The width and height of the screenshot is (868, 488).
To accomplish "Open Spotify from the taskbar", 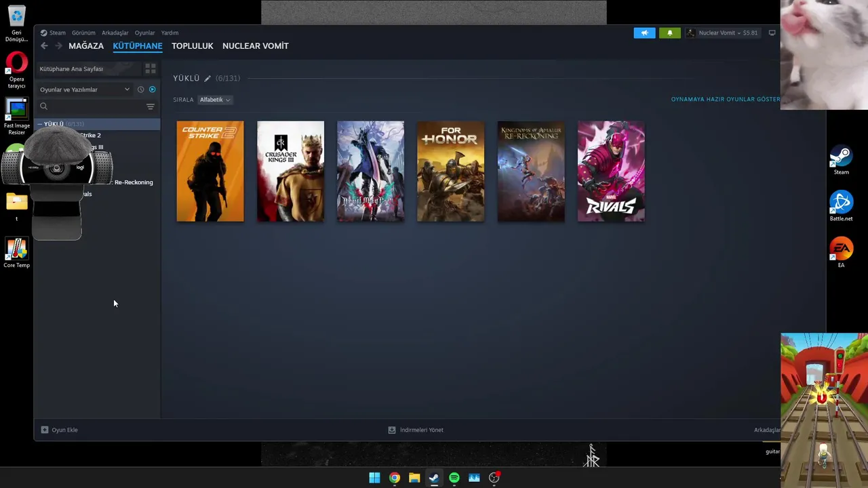I will pyautogui.click(x=454, y=478).
